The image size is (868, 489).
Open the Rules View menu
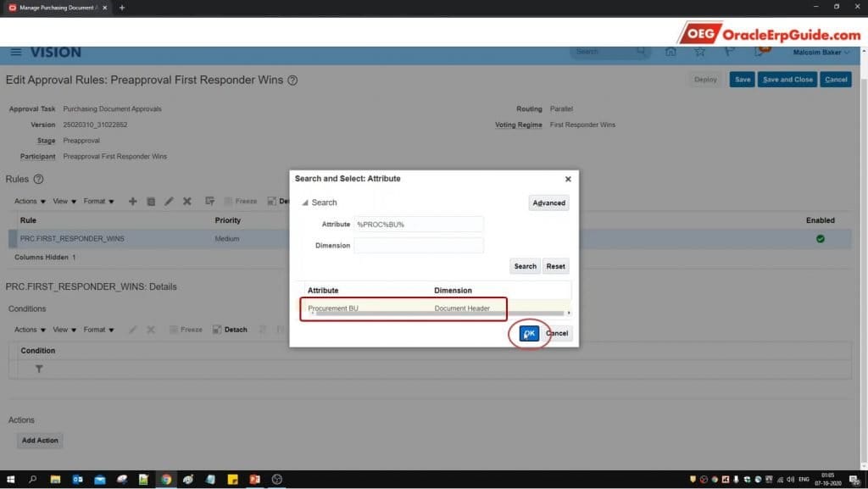tap(64, 202)
